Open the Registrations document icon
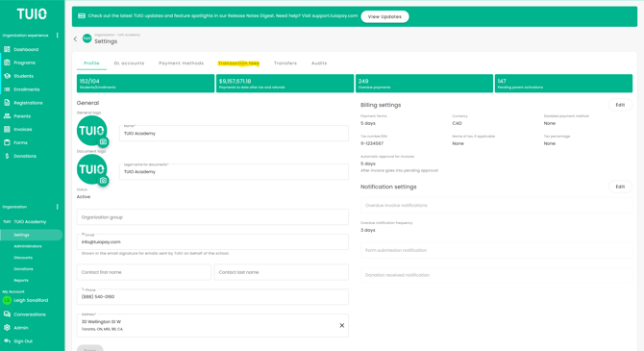Viewport: 644px width, 351px height. point(7,103)
